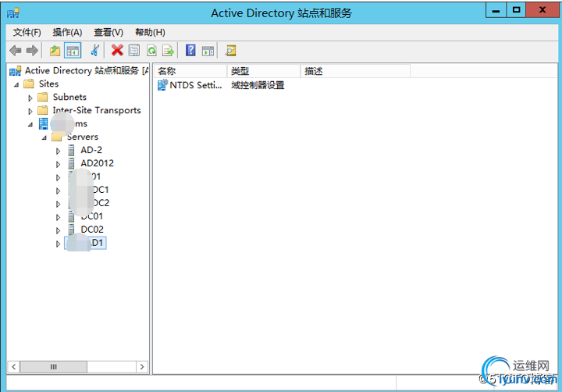Select the Sites tree item
Image resolution: width=562 pixels, height=392 pixels.
(48, 84)
